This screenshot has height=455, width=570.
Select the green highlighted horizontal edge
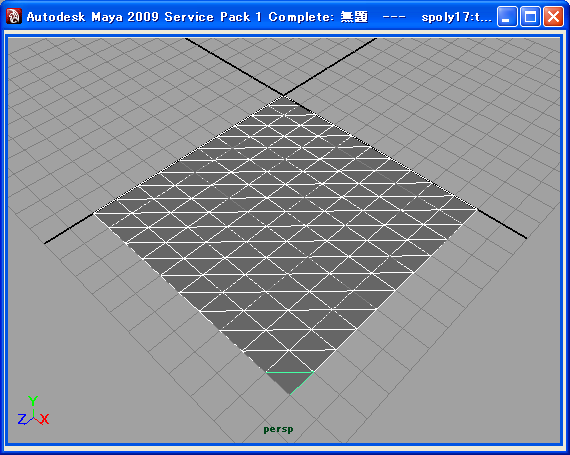click(x=290, y=372)
